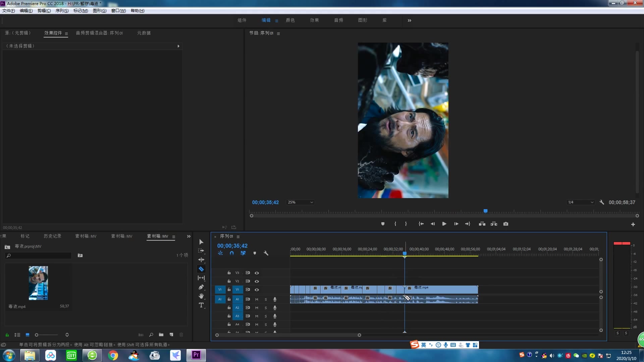Viewport: 644px width, 362px height.
Task: Go to In point
Action: [x=421, y=224]
